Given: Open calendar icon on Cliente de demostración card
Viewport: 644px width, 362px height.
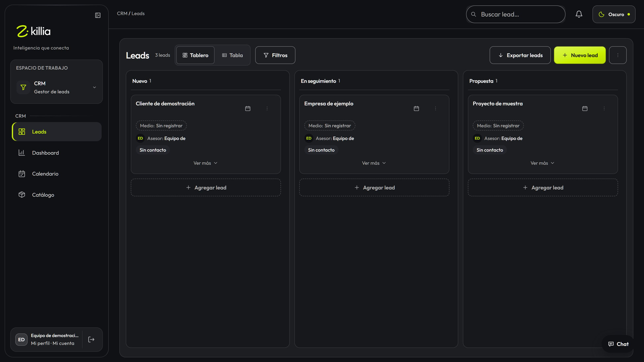Looking at the screenshot, I should click(x=248, y=109).
